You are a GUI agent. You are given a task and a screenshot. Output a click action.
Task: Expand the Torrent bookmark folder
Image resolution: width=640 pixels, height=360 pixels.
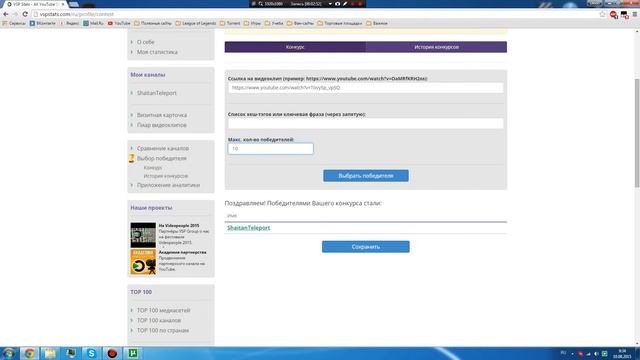[230, 24]
